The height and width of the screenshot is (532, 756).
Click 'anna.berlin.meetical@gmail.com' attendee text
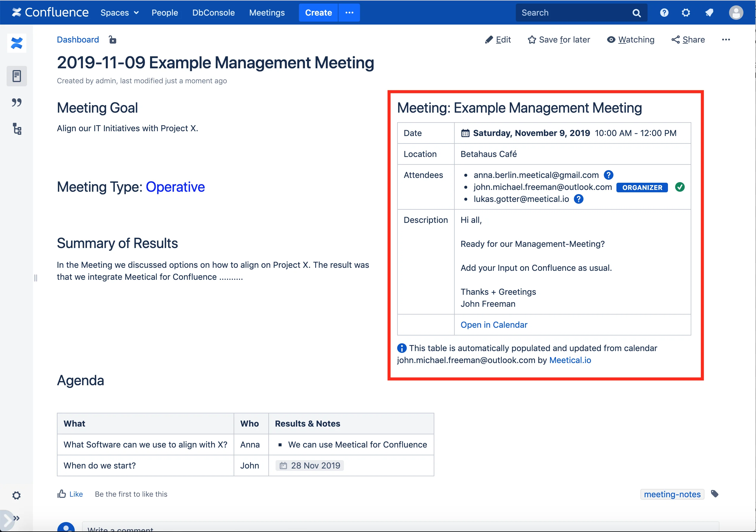click(x=536, y=175)
